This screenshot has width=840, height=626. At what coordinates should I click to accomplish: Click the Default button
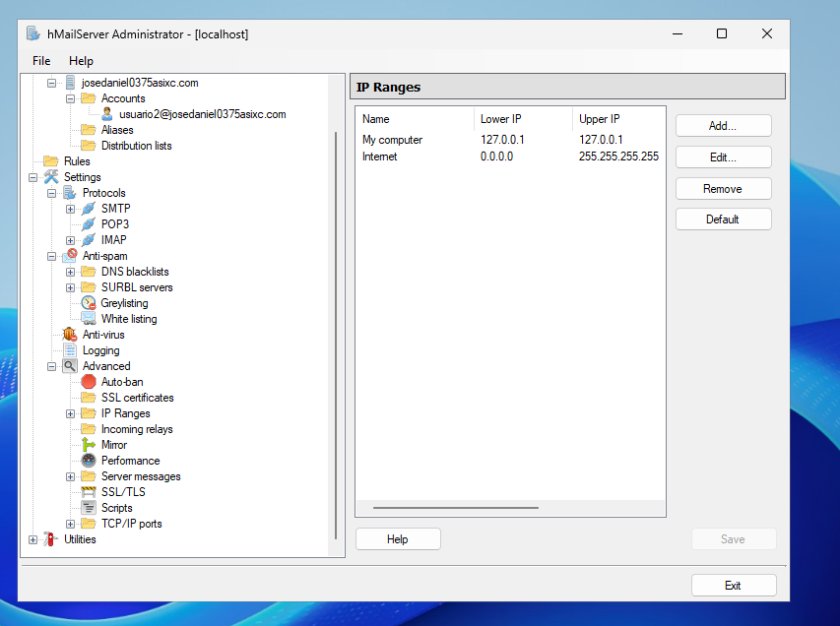pos(723,219)
